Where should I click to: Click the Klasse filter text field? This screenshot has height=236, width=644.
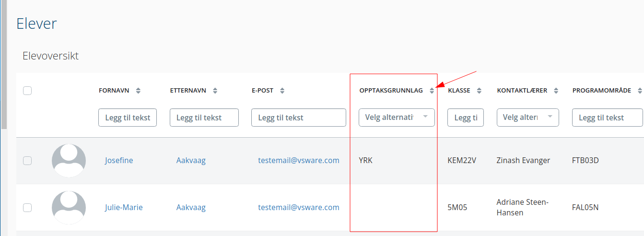click(x=466, y=118)
